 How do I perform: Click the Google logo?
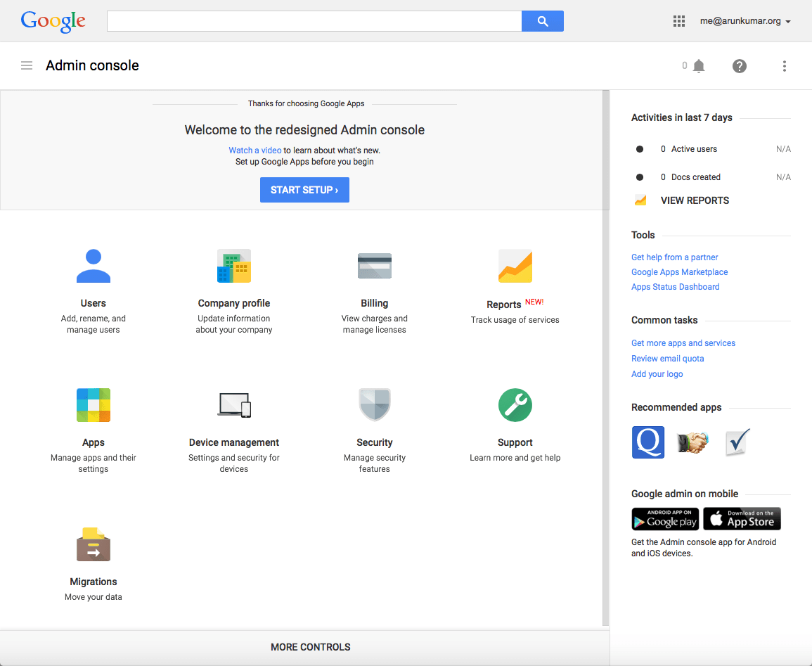tap(53, 22)
